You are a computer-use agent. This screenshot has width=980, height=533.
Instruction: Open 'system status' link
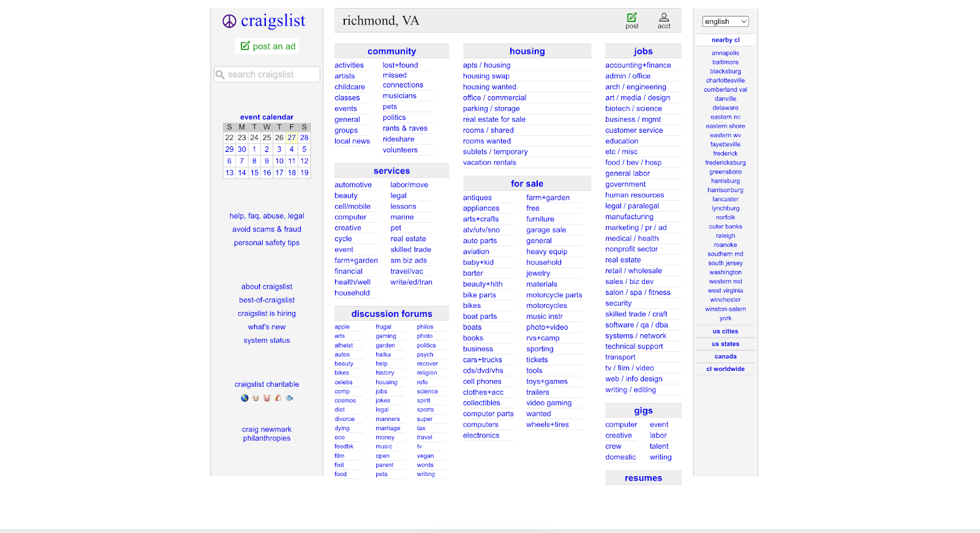[x=266, y=340]
